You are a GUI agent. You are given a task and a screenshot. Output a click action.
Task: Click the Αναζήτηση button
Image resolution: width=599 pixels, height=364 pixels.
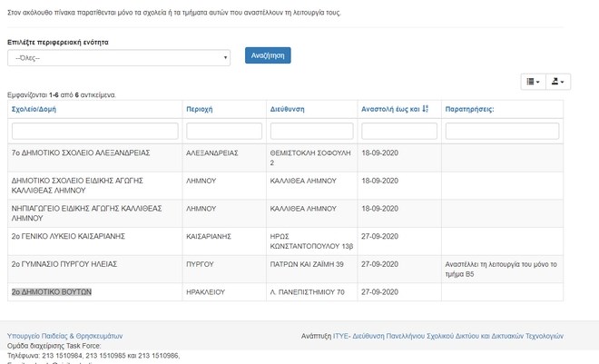[x=268, y=55]
